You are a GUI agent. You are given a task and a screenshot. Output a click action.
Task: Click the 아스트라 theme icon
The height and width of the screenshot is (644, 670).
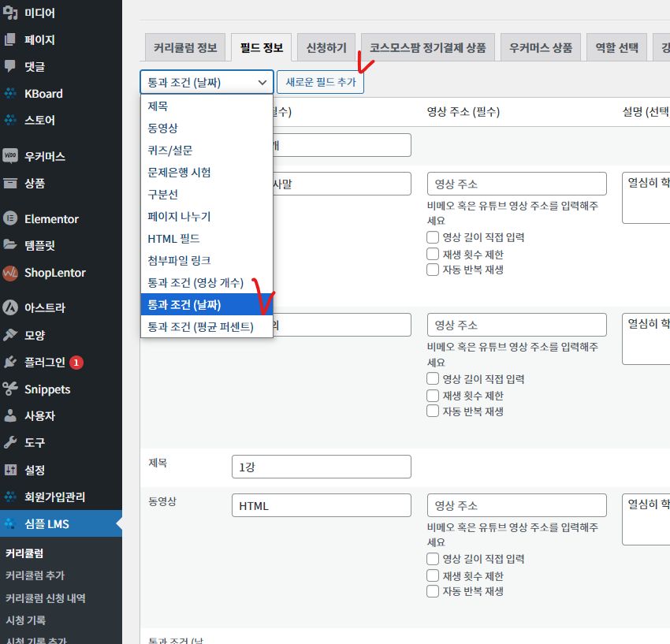10,307
